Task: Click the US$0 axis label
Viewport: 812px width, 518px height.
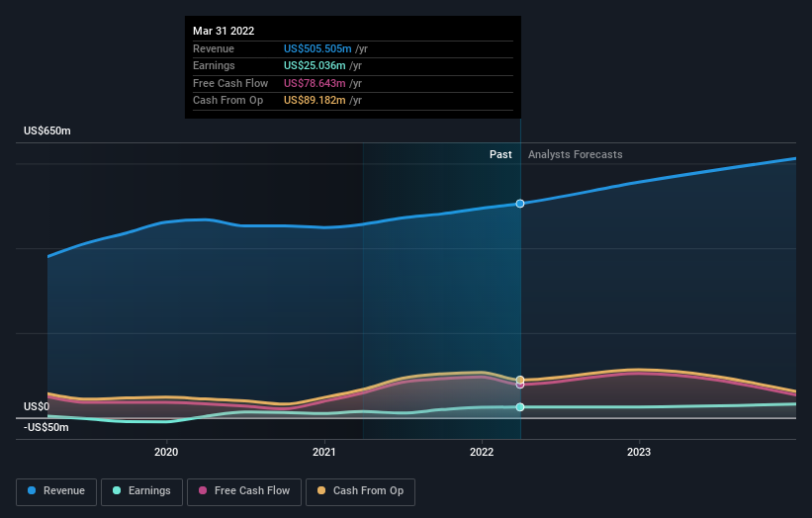Action: point(37,406)
